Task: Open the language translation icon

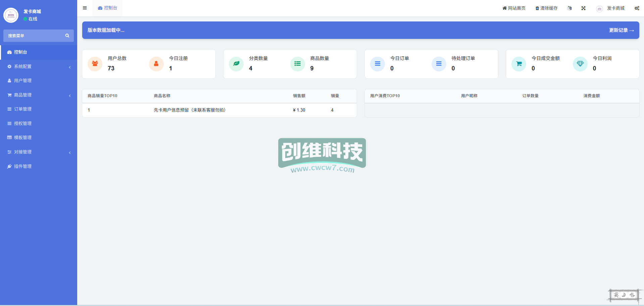Action: click(x=569, y=8)
